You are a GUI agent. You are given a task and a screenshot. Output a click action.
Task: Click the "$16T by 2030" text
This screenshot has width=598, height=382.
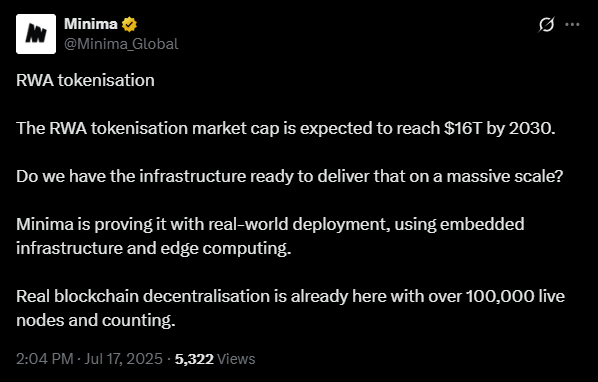499,128
